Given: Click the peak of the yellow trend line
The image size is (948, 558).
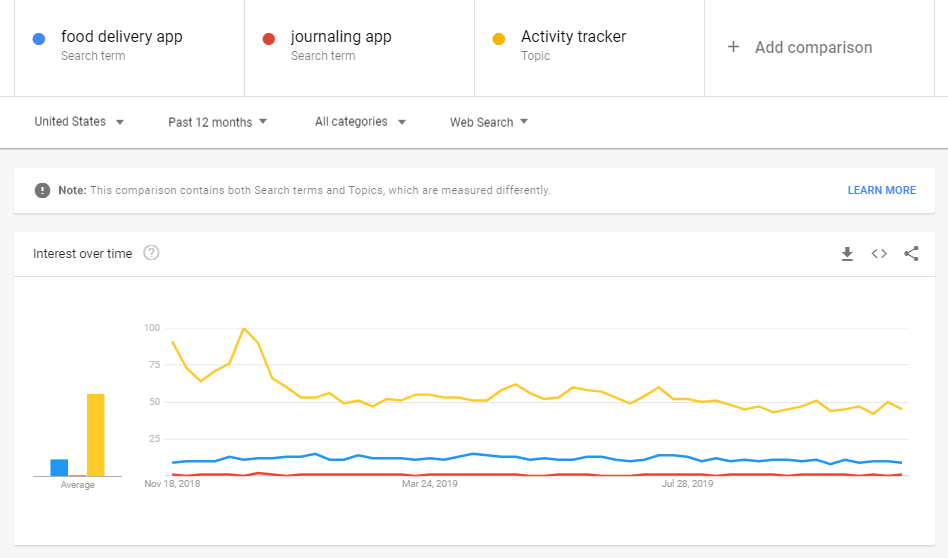Looking at the screenshot, I should [x=244, y=328].
